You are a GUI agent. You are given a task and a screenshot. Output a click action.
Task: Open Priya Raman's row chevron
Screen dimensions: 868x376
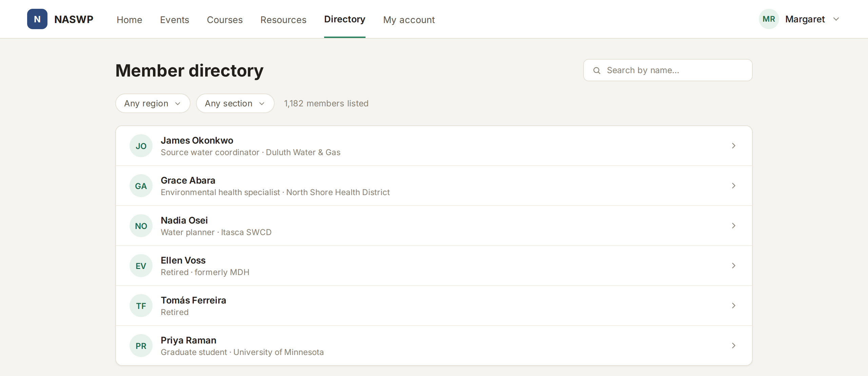click(x=733, y=346)
